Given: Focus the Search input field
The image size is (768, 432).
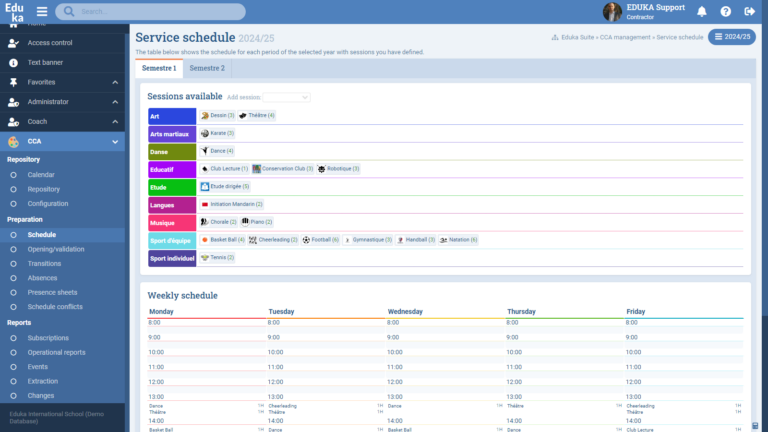Looking at the screenshot, I should pyautogui.click(x=150, y=11).
